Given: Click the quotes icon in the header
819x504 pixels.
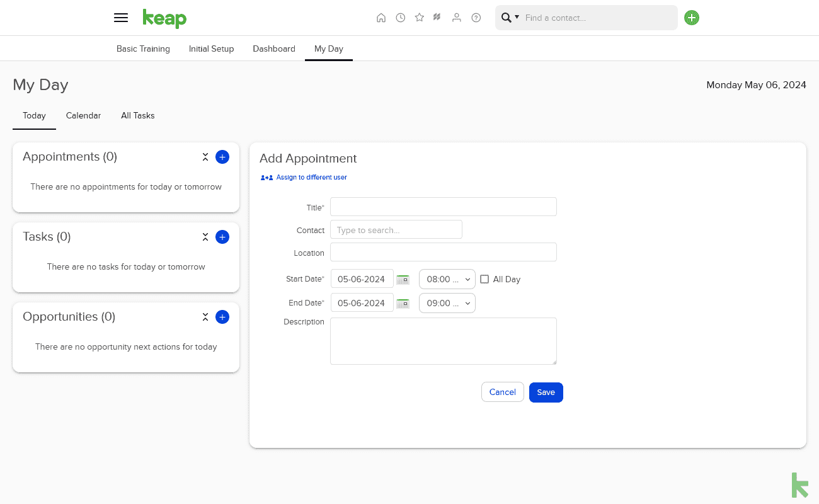Looking at the screenshot, I should tap(437, 18).
